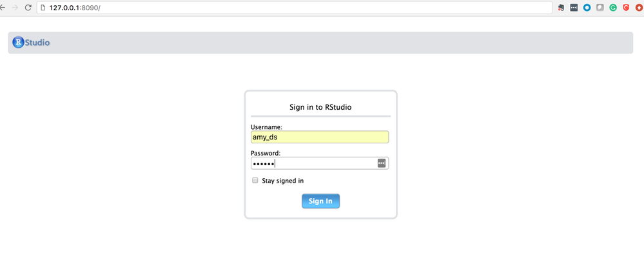Viewport: 644px width, 253px height.
Task: Click the Sign In button
Action: click(x=320, y=201)
